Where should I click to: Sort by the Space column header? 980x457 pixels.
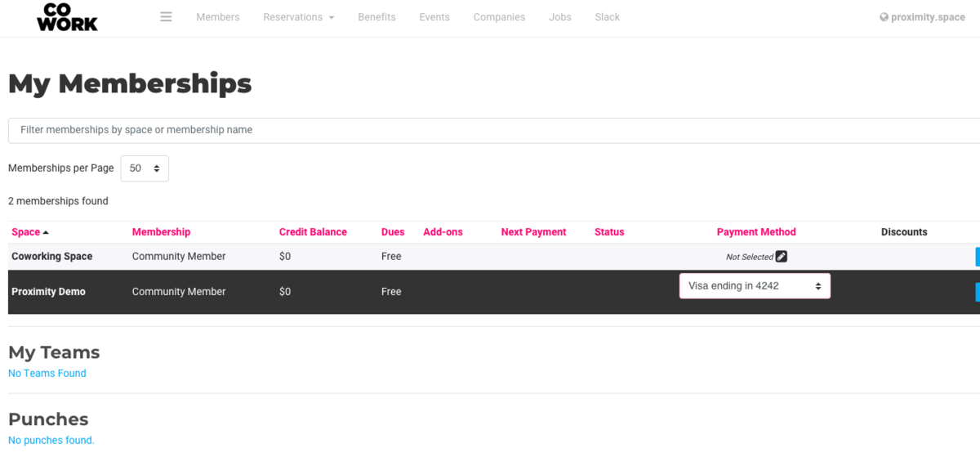click(30, 232)
